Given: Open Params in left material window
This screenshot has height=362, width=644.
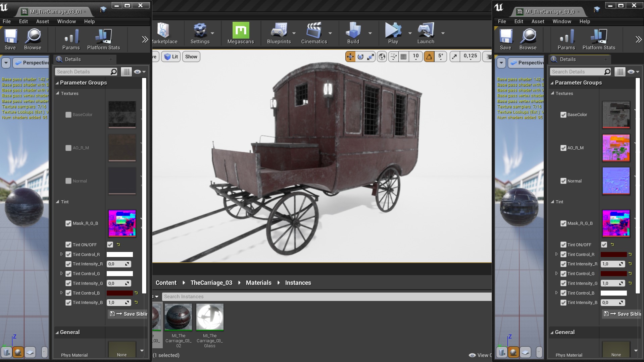Looking at the screenshot, I should click(x=71, y=39).
